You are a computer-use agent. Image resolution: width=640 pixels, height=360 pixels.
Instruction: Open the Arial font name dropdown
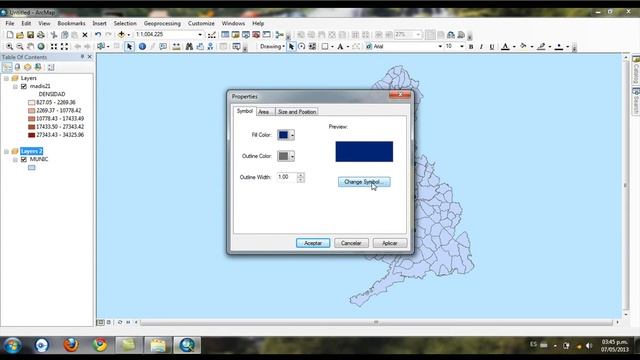[x=440, y=47]
